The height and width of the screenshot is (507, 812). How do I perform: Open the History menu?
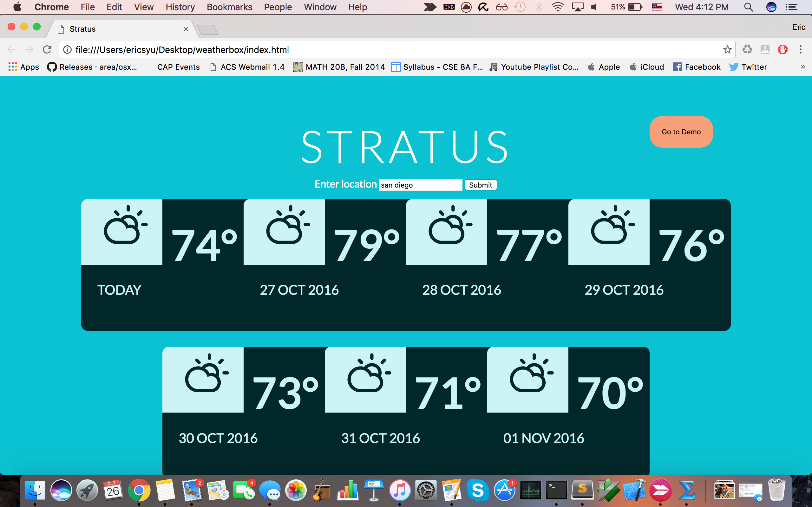[x=180, y=7]
